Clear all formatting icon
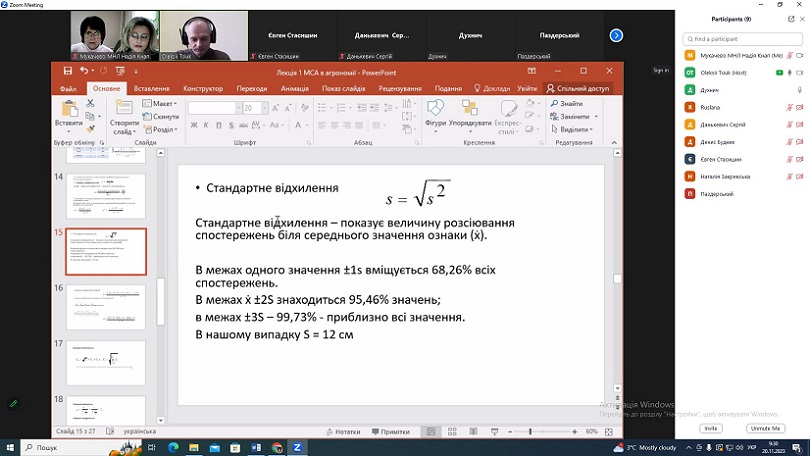This screenshot has width=810, height=456. click(305, 108)
